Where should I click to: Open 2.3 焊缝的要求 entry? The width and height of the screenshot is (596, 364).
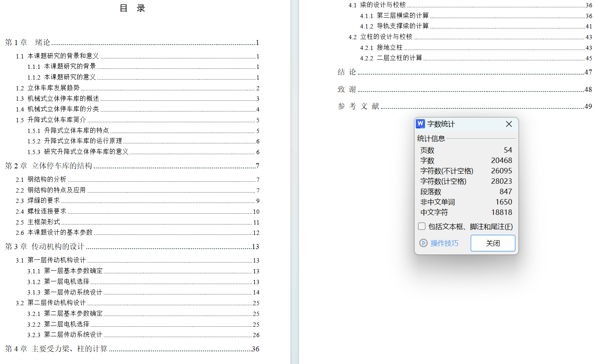point(138,201)
